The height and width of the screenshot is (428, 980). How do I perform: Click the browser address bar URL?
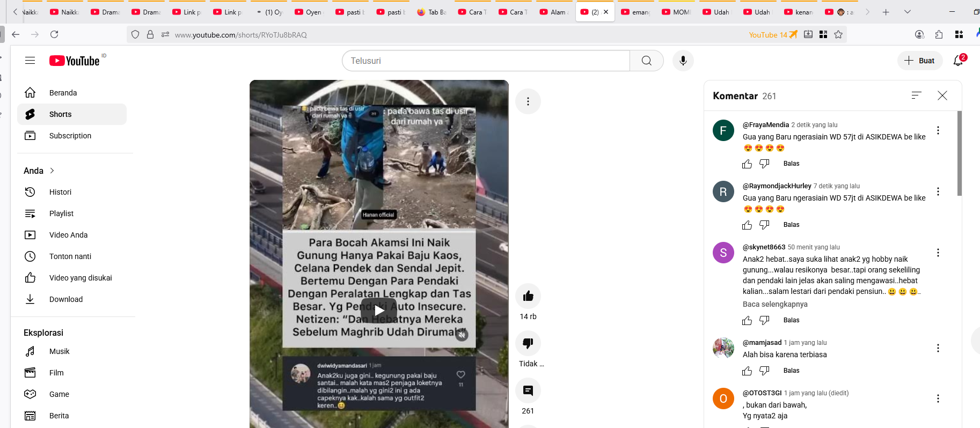click(x=241, y=35)
